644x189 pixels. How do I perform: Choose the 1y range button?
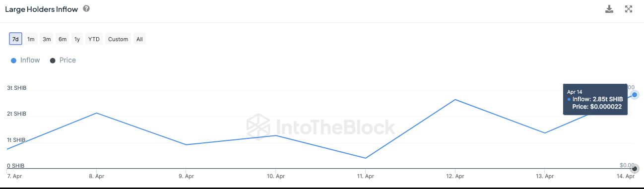point(77,39)
